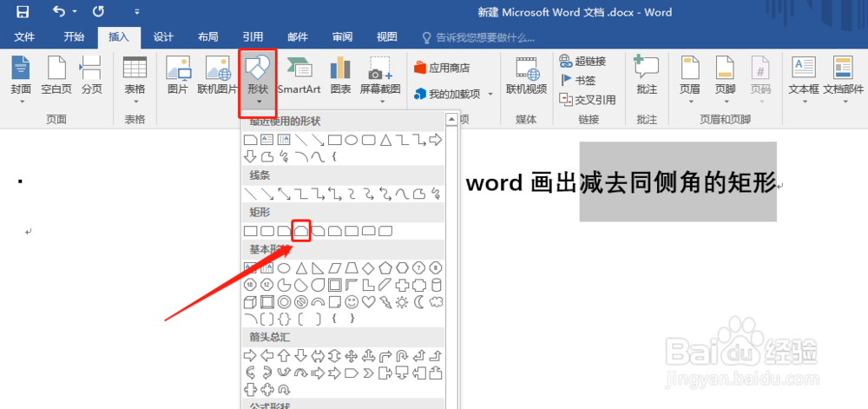Add a 书签 bookmark
Screen dimensions: 868x409
(x=578, y=80)
